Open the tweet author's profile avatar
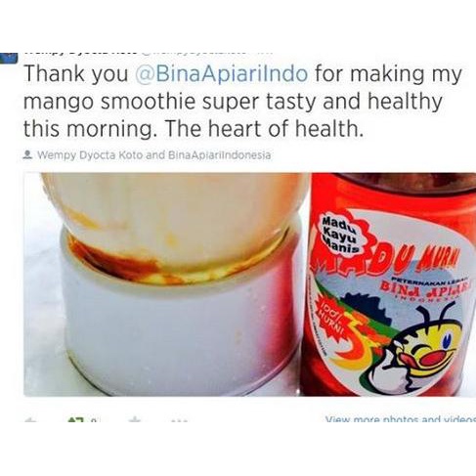 click(8, 58)
